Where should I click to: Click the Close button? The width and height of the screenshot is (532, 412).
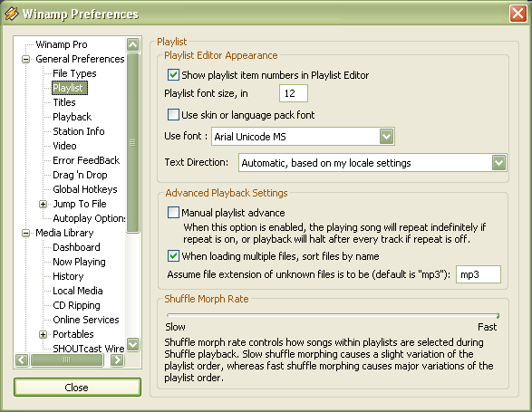[x=77, y=387]
